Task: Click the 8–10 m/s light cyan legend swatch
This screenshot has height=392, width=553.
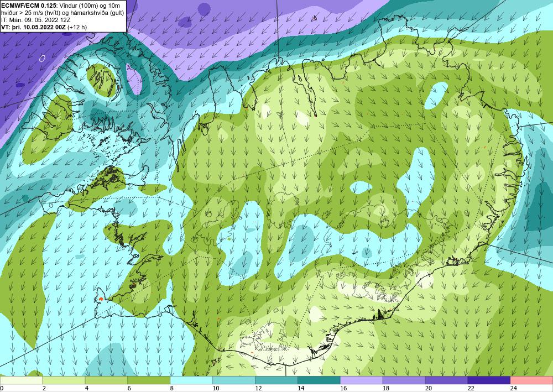Action: tap(191, 380)
